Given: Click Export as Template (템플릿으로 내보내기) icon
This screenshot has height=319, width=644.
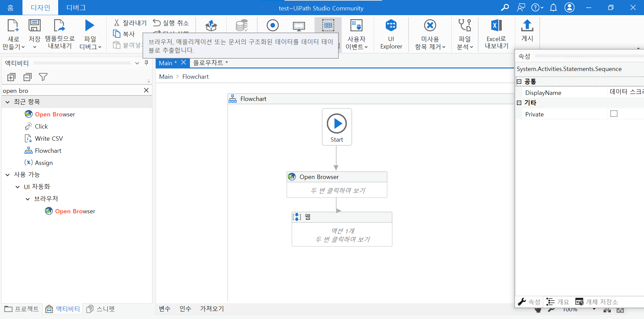Looking at the screenshot, I should pyautogui.click(x=59, y=26).
